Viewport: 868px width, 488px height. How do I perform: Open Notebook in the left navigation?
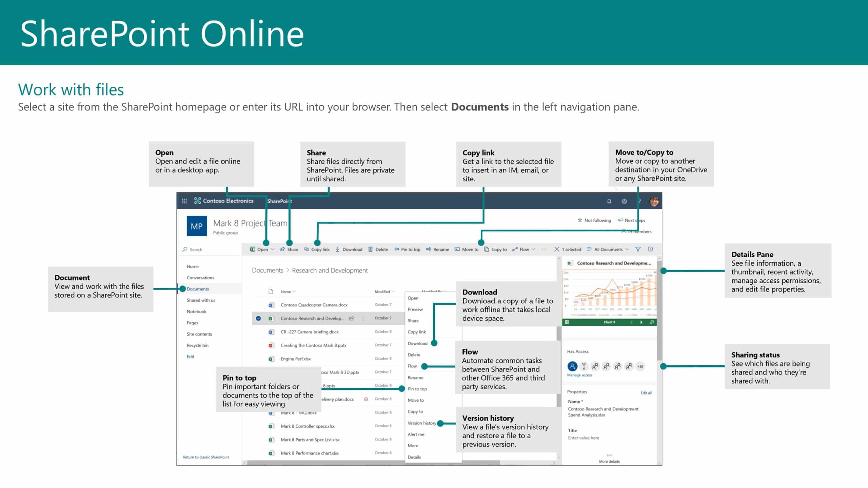click(x=196, y=311)
